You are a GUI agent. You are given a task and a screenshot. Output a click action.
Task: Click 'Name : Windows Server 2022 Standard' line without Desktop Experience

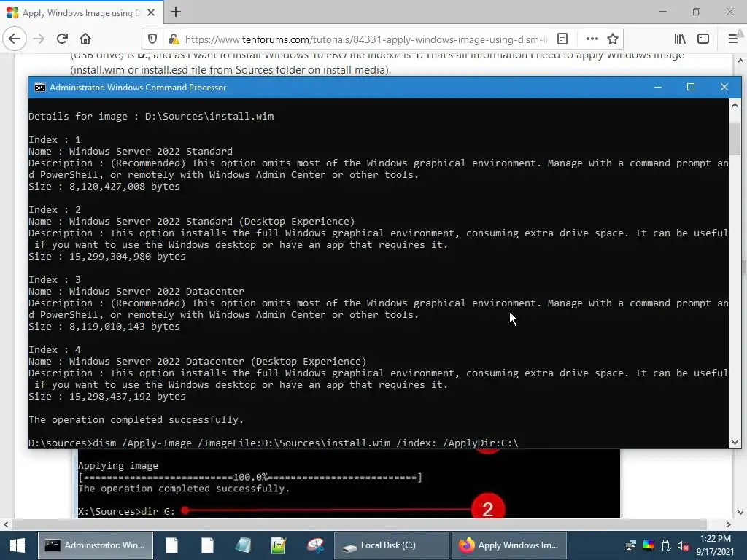(x=131, y=152)
